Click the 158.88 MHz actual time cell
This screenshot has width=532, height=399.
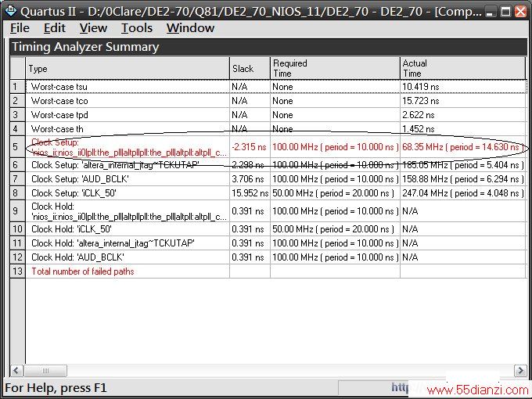(x=463, y=179)
